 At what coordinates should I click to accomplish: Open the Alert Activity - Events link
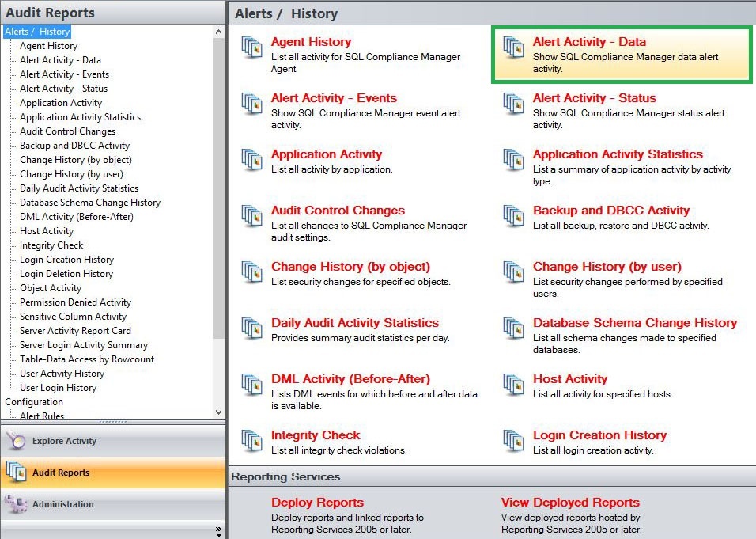(334, 98)
